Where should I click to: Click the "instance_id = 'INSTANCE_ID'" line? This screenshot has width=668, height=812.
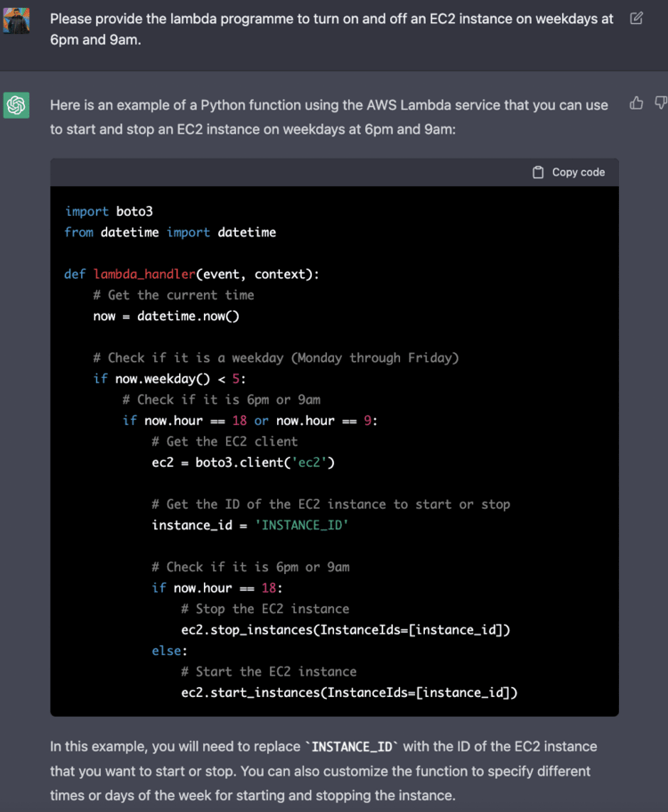pyautogui.click(x=250, y=525)
